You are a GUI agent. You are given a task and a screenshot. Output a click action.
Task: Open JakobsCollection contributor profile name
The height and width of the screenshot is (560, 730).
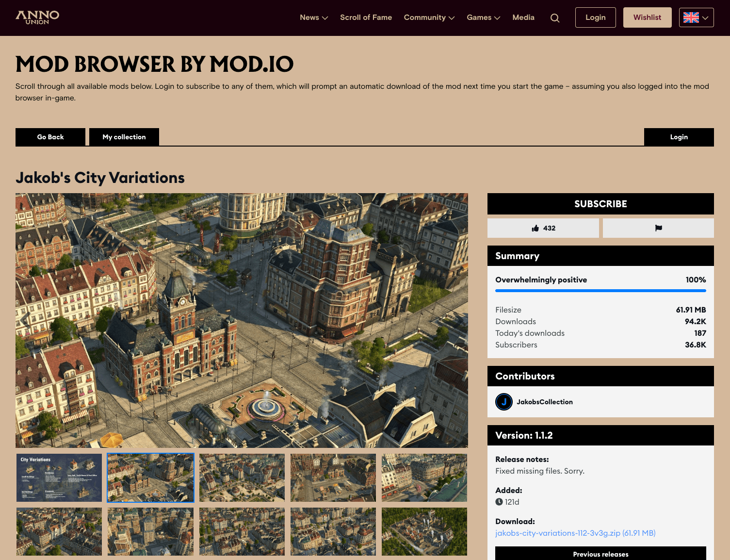click(545, 402)
